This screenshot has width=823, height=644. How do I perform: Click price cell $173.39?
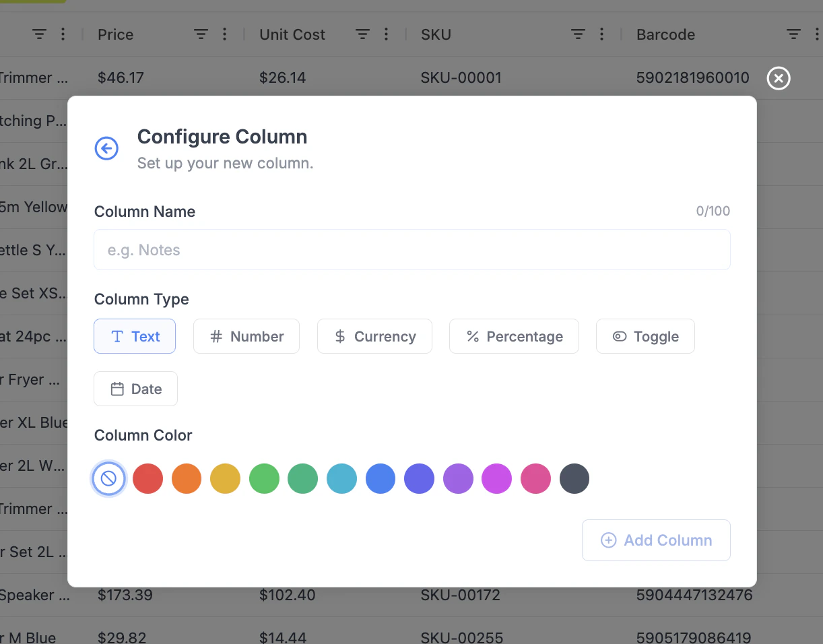125,595
